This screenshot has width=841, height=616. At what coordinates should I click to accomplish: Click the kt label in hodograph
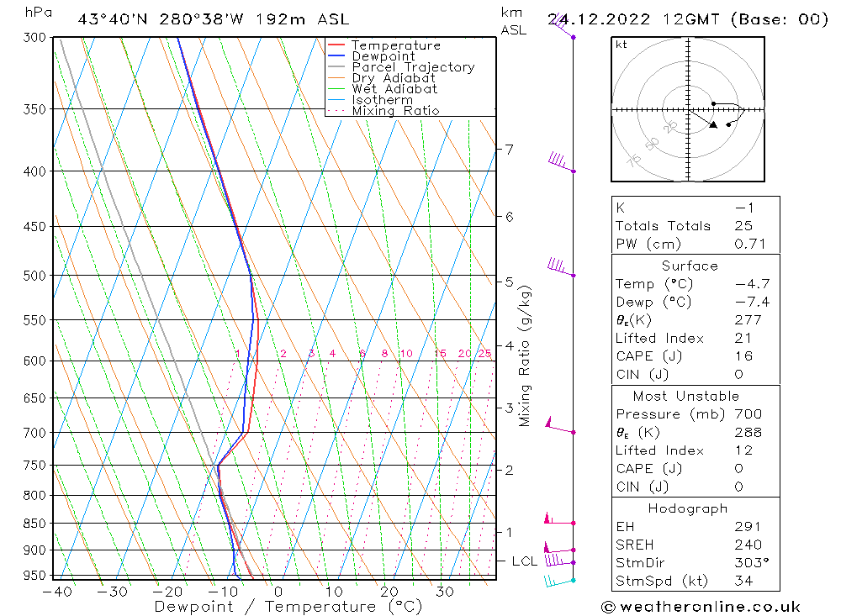(621, 45)
